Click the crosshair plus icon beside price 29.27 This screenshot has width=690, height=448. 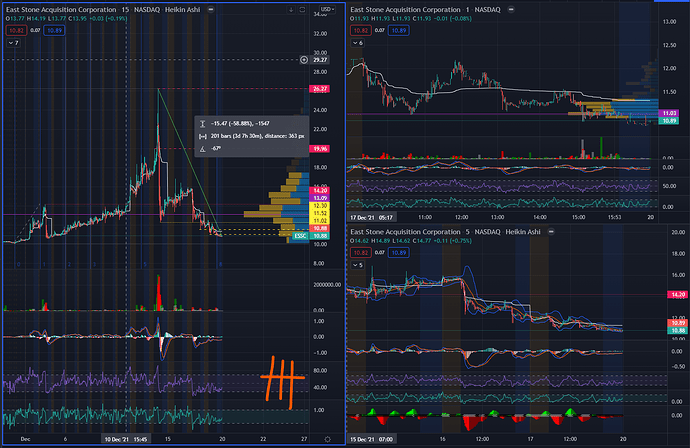304,60
